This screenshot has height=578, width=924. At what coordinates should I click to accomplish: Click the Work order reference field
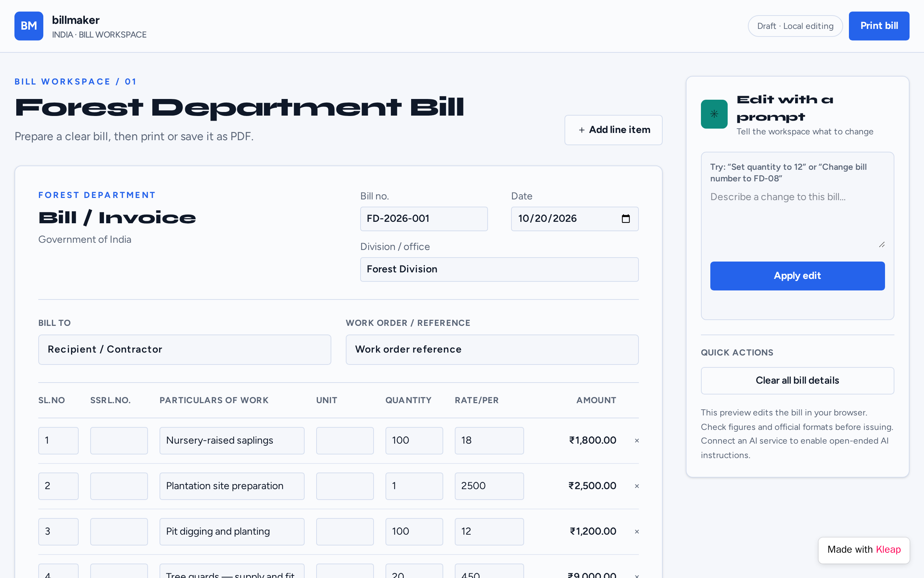click(x=492, y=349)
